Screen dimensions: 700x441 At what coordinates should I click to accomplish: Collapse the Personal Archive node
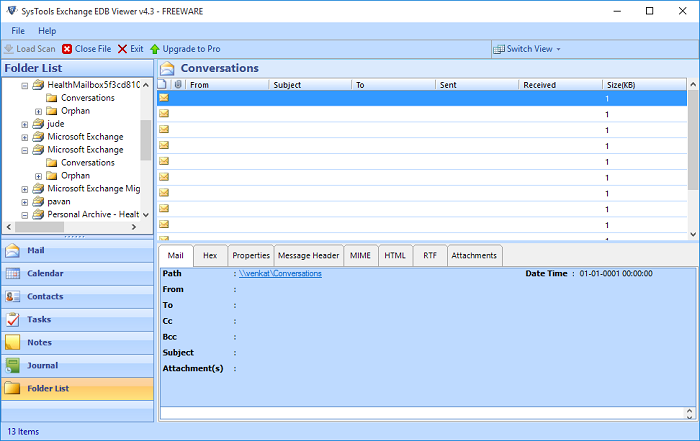(25, 215)
